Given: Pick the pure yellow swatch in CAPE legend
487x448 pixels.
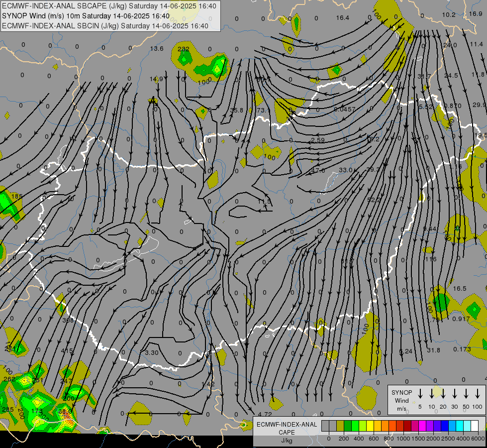Looking at the screenshot, I should (x=370, y=426).
